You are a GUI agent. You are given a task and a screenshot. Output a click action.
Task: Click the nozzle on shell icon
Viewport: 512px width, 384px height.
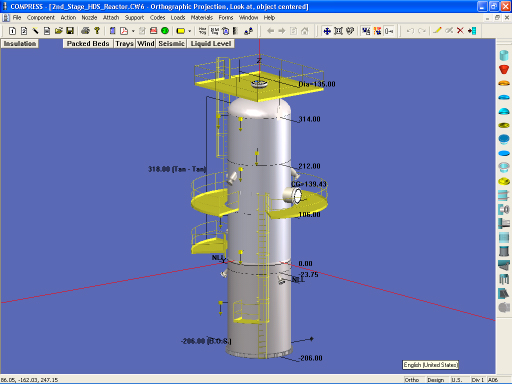[x=504, y=209]
